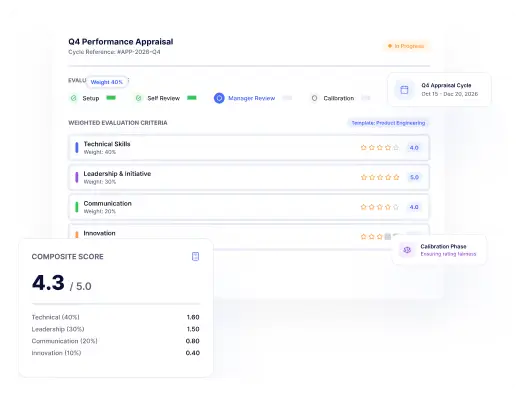
Task: Click the In Progress status badge
Action: pyautogui.click(x=406, y=46)
